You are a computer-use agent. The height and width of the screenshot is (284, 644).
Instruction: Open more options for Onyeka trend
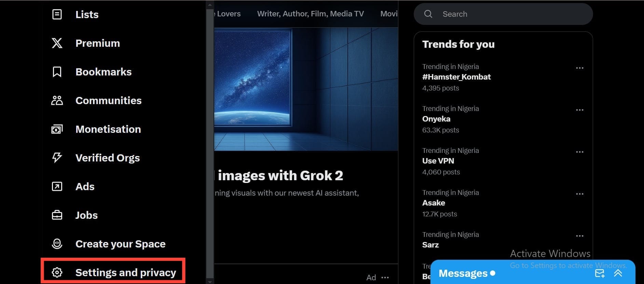(579, 110)
